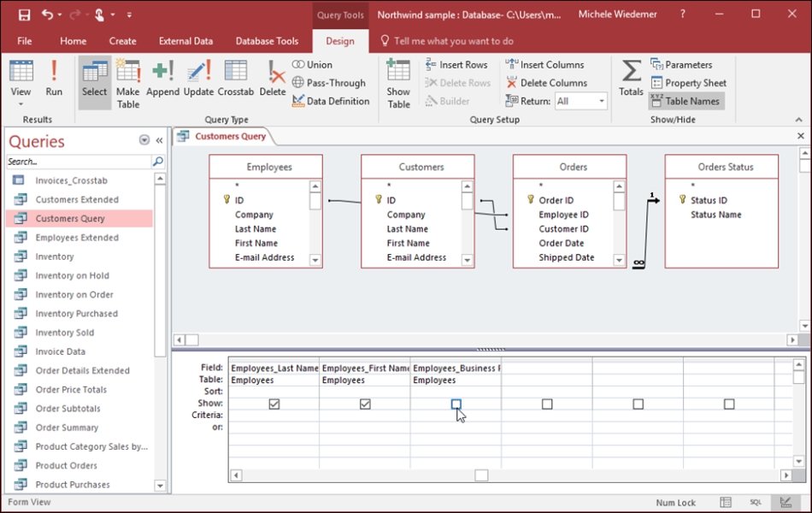Close the Customers Query object window
Viewport: 812px width, 513px height.
click(x=801, y=136)
